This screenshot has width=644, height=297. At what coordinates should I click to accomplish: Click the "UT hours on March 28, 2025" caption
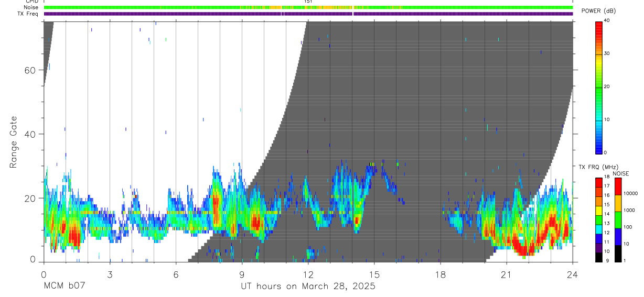click(x=308, y=287)
